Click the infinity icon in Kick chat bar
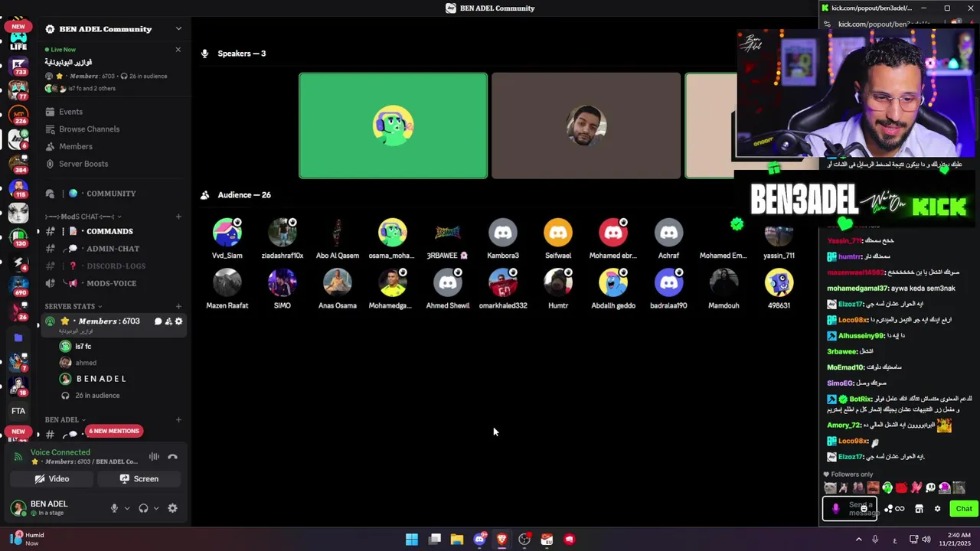 [x=900, y=509]
